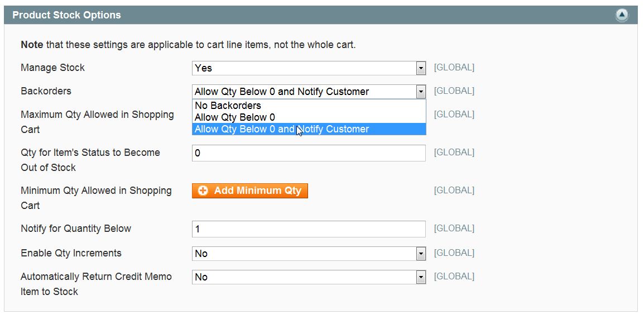
Task: Click the Manage Stock dropdown arrow
Action: 421,68
